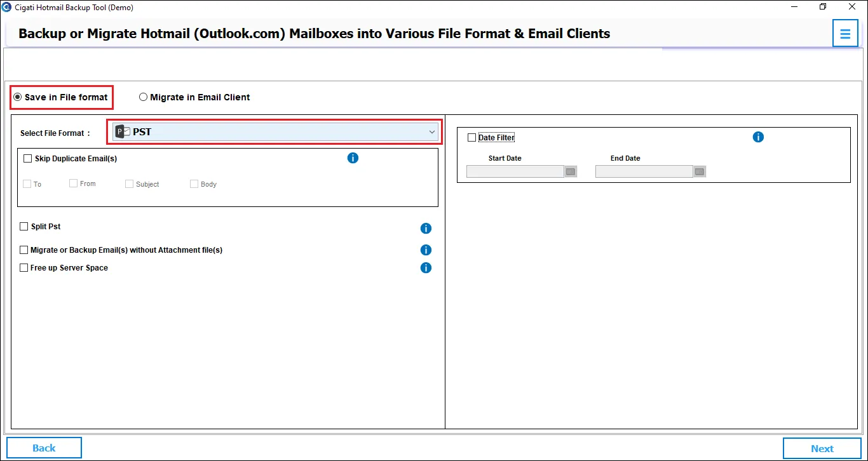The height and width of the screenshot is (461, 868).
Task: Enable Skip Duplicate Email(s) checkbox
Action: (27, 158)
